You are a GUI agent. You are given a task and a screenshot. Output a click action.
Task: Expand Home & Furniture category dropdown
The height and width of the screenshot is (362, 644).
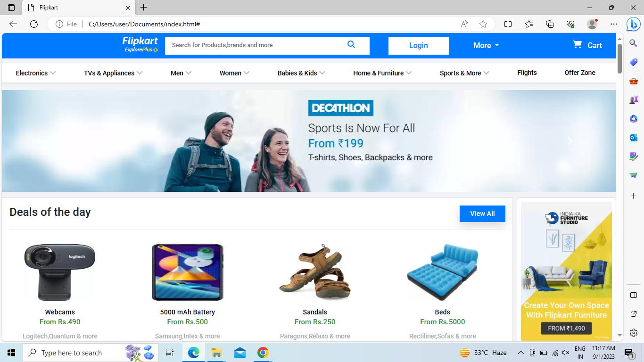382,73
